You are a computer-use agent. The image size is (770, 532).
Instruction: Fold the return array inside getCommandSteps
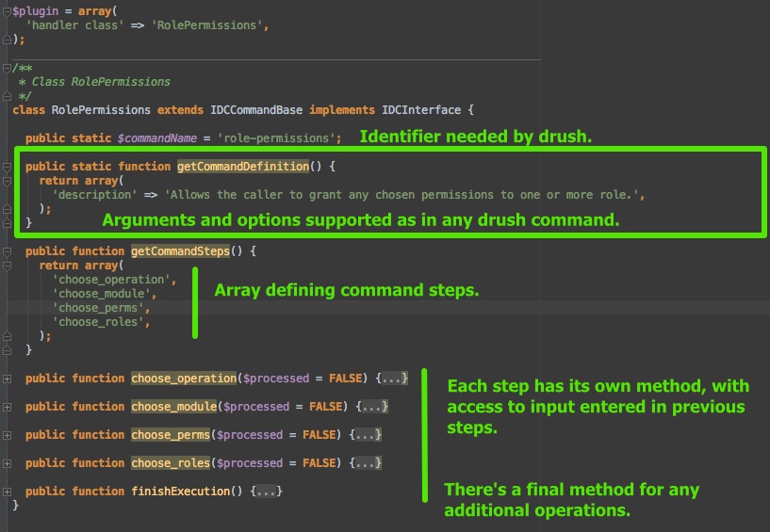click(x=7, y=266)
